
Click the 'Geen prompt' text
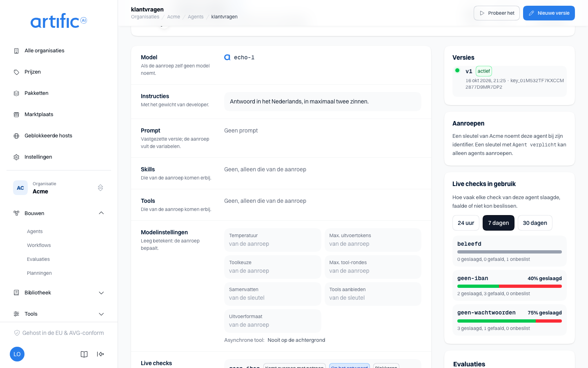(x=241, y=131)
